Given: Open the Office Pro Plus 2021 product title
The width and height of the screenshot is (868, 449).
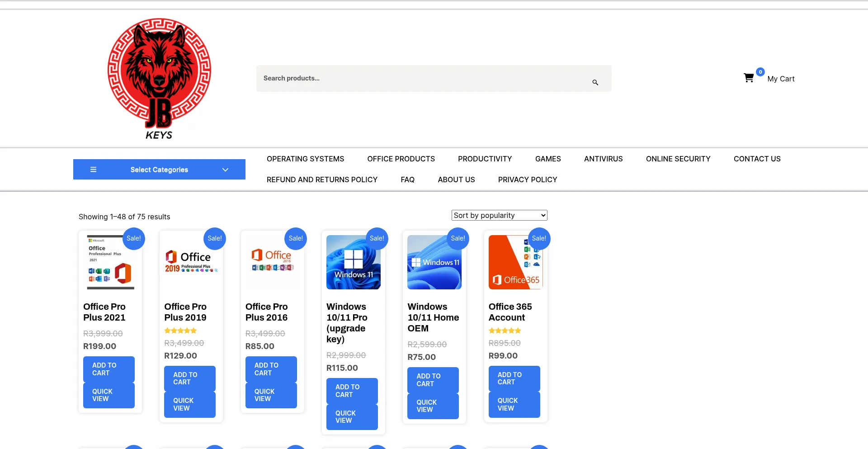Looking at the screenshot, I should coord(104,312).
